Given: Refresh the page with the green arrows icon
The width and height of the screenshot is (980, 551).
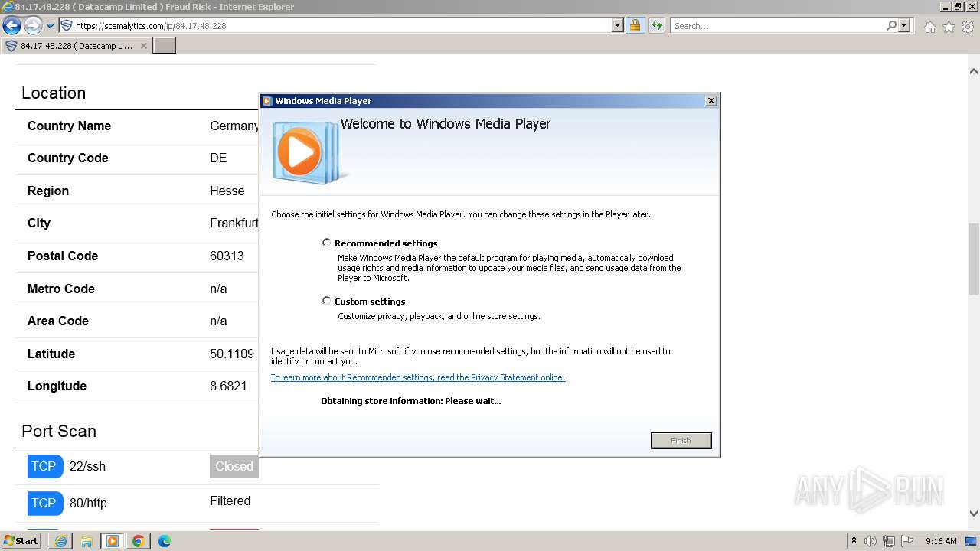Looking at the screenshot, I should coord(656,25).
